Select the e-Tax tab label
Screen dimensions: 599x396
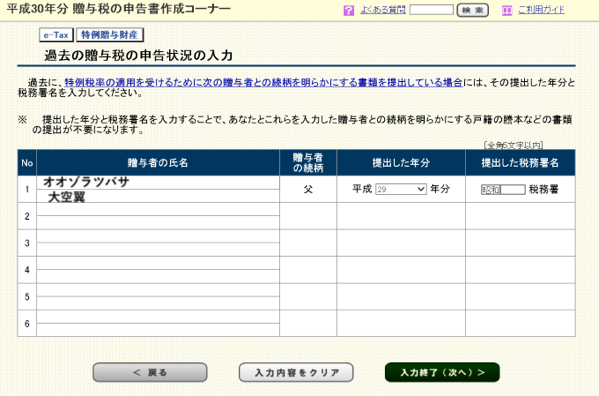[56, 35]
